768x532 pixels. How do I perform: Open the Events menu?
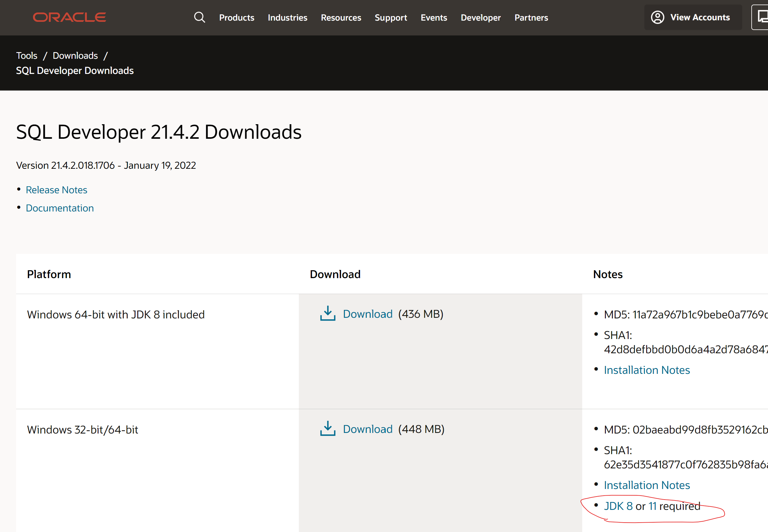coord(433,18)
